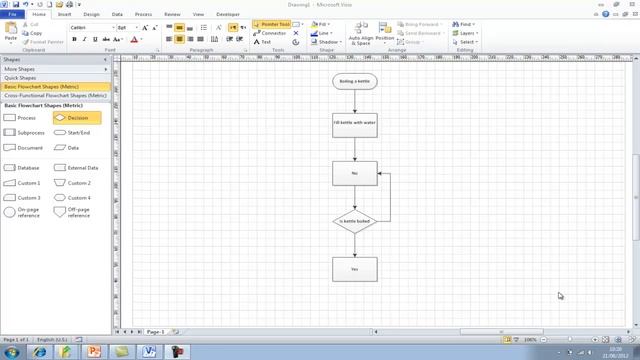Toggle Center paragraph alignment
This screenshot has height=360, width=640.
point(179,39)
